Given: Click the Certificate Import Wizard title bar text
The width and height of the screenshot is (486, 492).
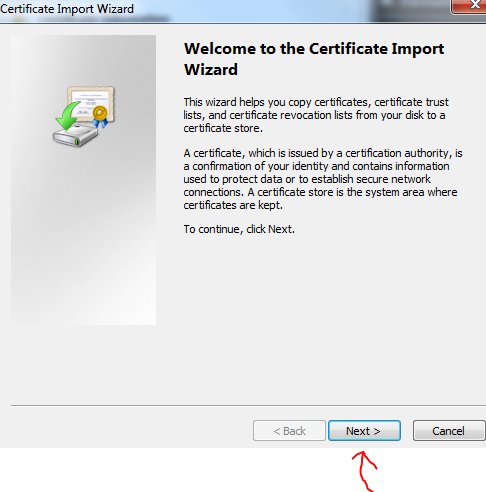Looking at the screenshot, I should 67,9.
